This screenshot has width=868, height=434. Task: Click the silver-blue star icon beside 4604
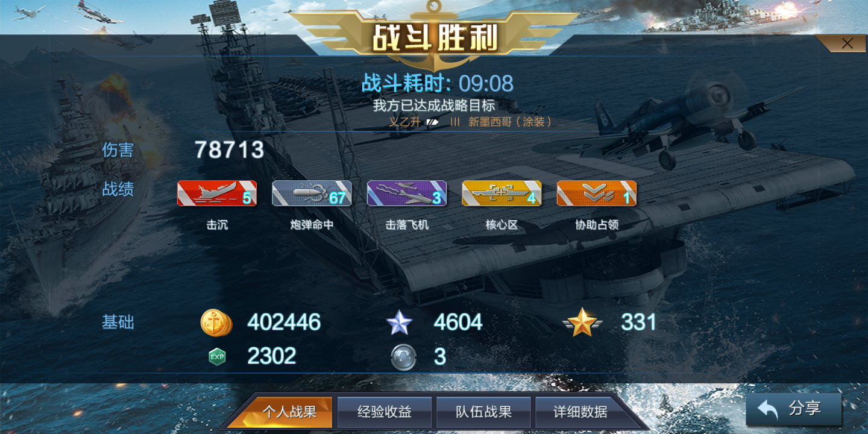399,323
